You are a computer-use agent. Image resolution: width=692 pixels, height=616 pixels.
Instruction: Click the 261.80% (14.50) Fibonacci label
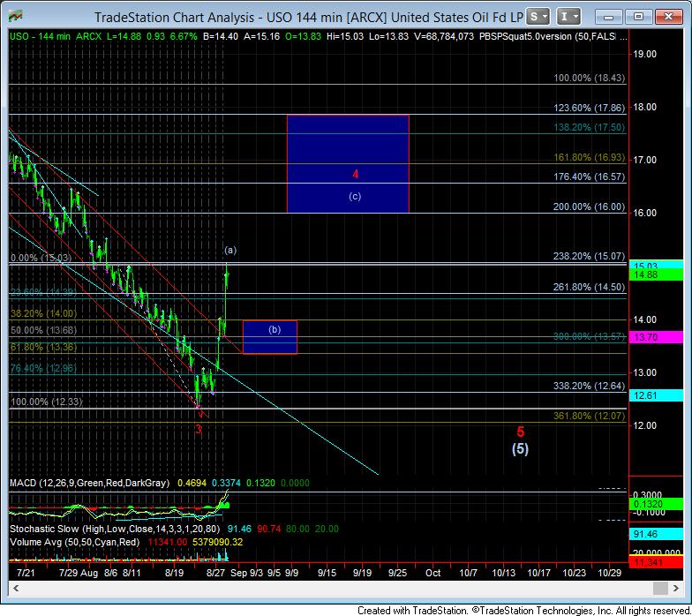(590, 288)
